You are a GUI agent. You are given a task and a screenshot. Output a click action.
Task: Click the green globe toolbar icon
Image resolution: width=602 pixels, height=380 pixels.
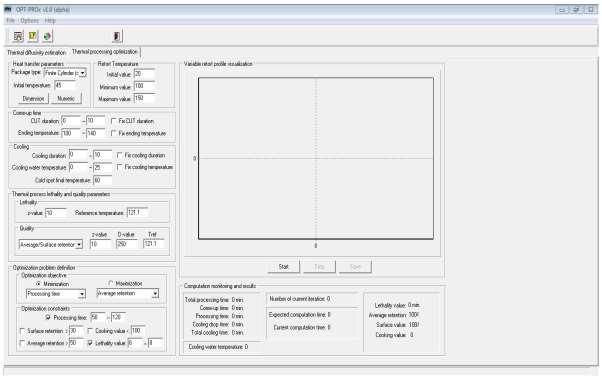47,36
